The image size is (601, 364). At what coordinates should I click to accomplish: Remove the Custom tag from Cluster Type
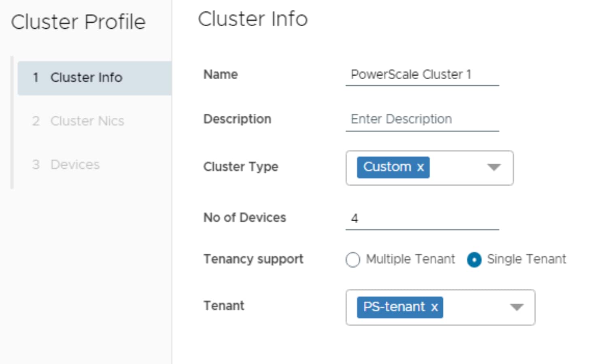[420, 167]
